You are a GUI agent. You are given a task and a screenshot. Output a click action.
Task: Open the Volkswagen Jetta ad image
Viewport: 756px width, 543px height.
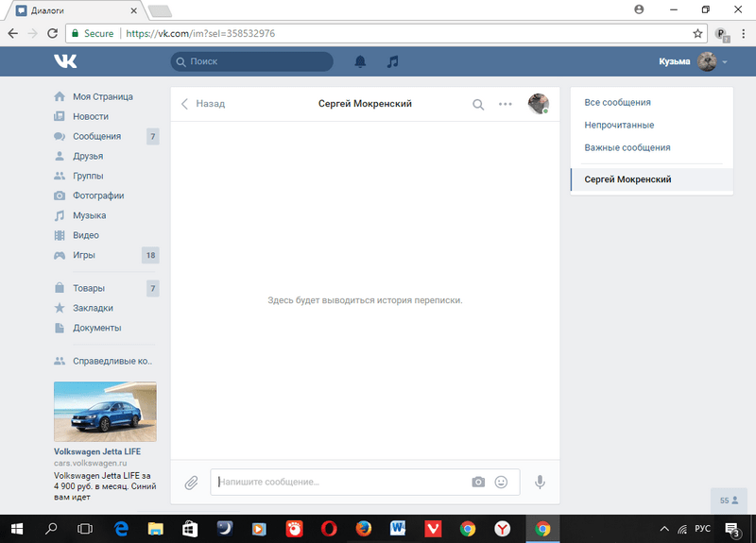105,412
